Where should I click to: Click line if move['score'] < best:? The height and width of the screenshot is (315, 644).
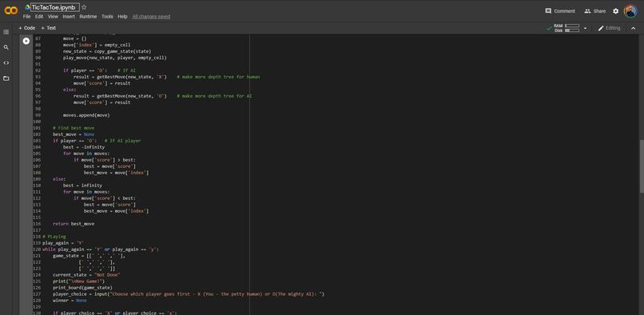(x=105, y=197)
